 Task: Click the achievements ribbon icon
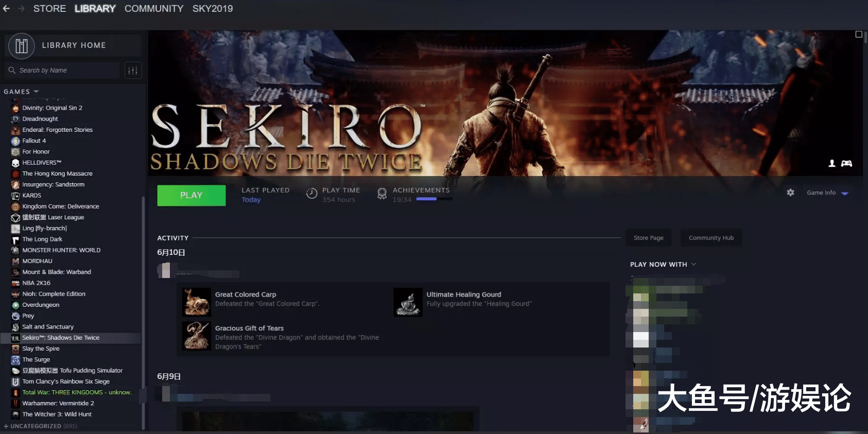(381, 194)
